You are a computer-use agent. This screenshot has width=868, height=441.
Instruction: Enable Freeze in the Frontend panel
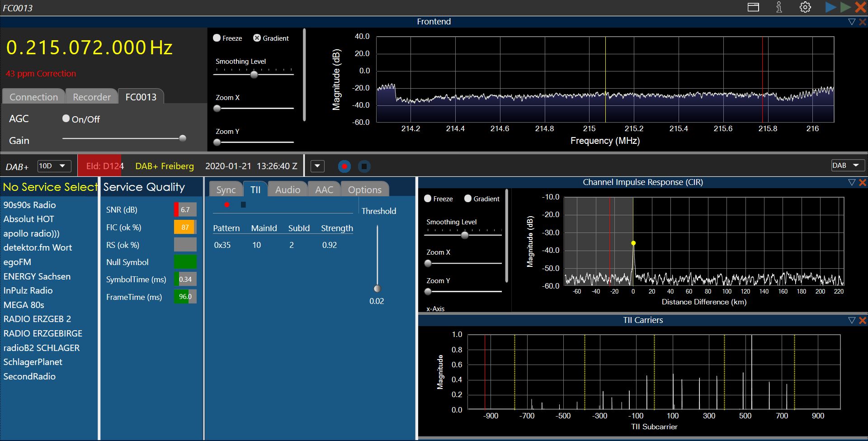tap(217, 38)
